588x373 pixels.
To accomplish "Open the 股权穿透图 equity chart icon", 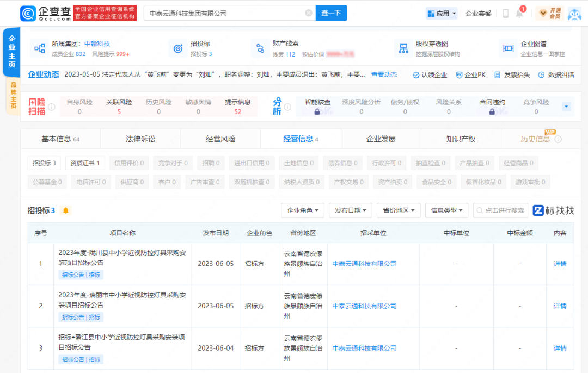I will (x=403, y=48).
